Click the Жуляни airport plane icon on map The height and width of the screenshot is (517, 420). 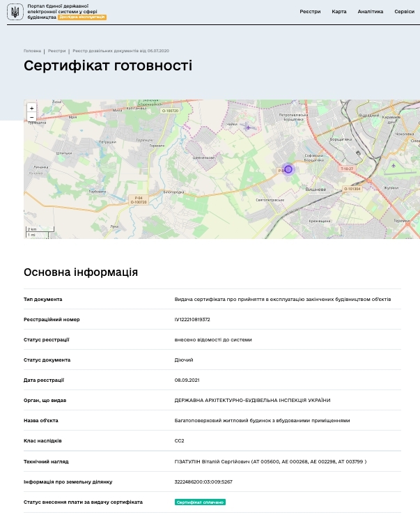coord(394,166)
